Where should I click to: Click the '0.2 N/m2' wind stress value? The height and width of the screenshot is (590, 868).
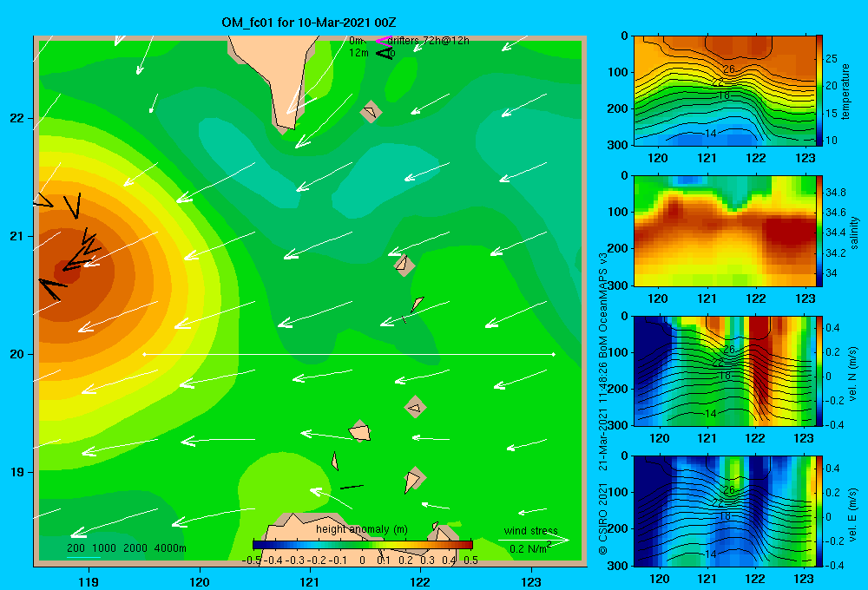click(x=530, y=547)
